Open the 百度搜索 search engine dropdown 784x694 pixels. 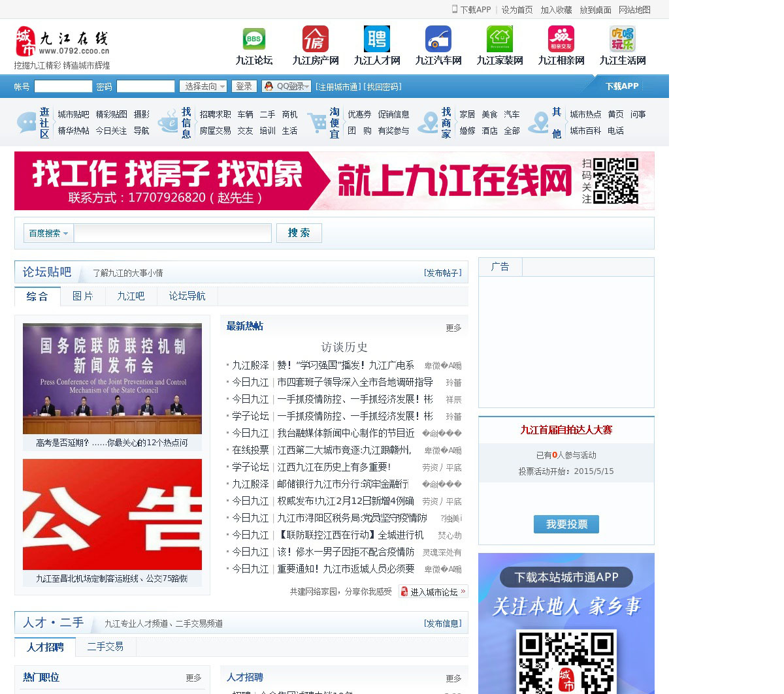[x=48, y=233]
